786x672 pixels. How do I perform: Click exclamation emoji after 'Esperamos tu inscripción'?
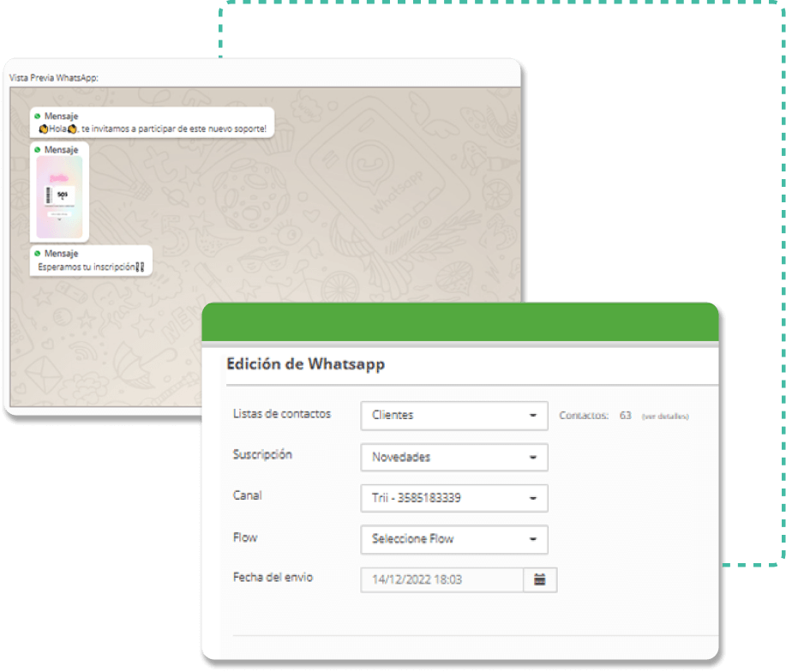pyautogui.click(x=141, y=267)
